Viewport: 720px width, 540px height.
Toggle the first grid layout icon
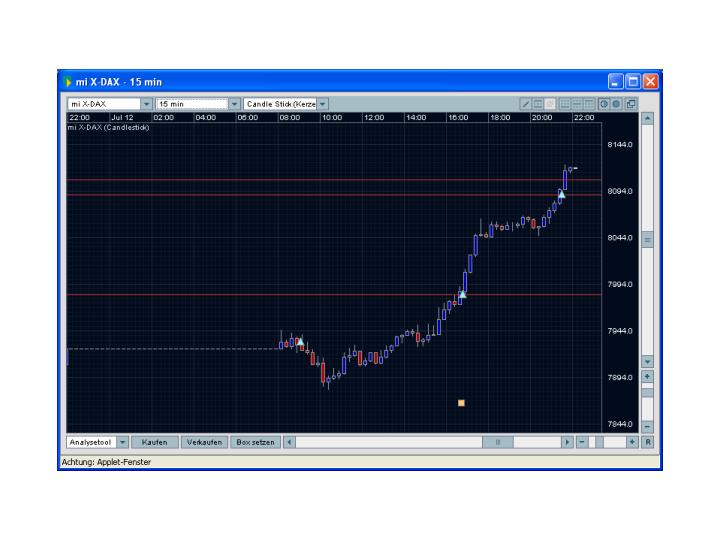click(x=565, y=104)
